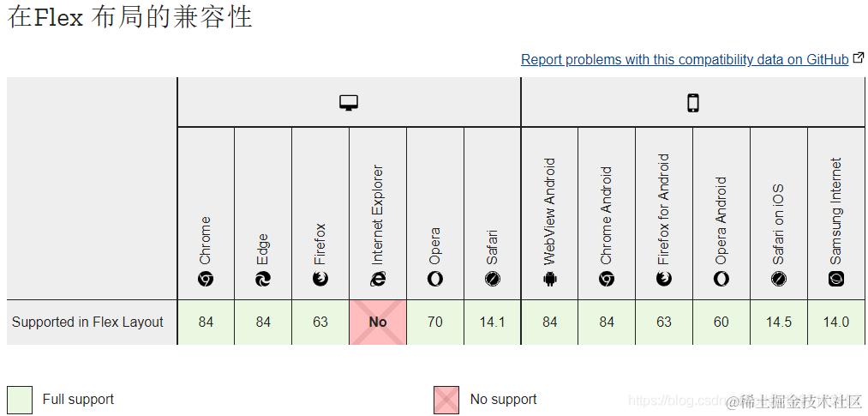Expand the Safari 14.1 support cell
The image size is (868, 416).
[x=492, y=322]
